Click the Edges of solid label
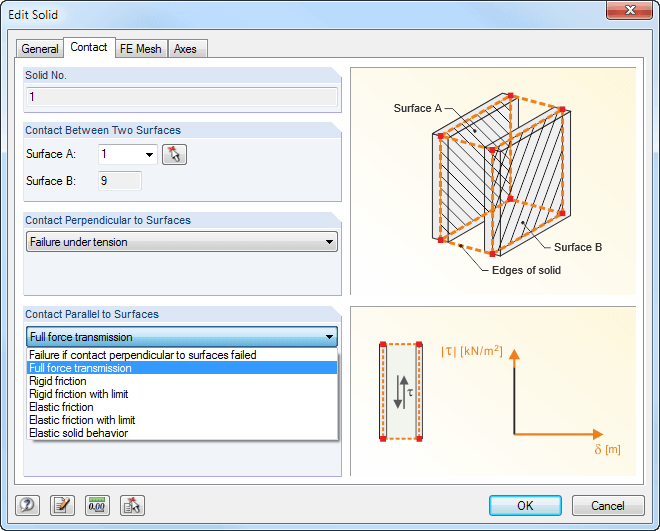Viewport: 660px width, 531px height. coord(526,270)
